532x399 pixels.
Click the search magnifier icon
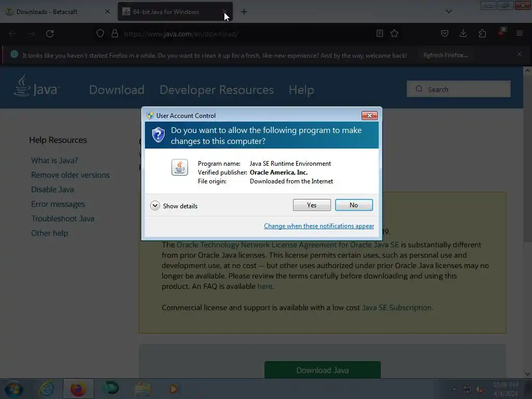(419, 89)
